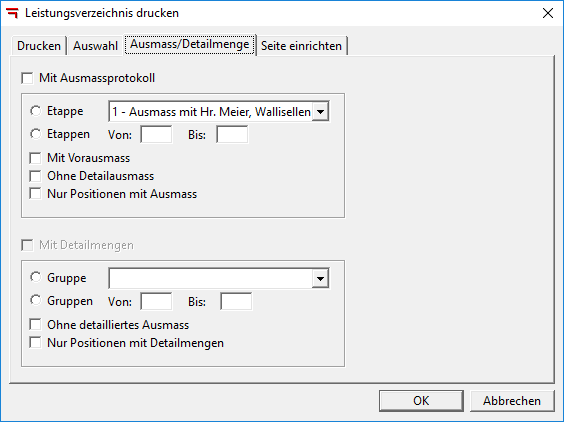Tick Nur Positionen mit Detailmengen checkbox

pos(36,343)
